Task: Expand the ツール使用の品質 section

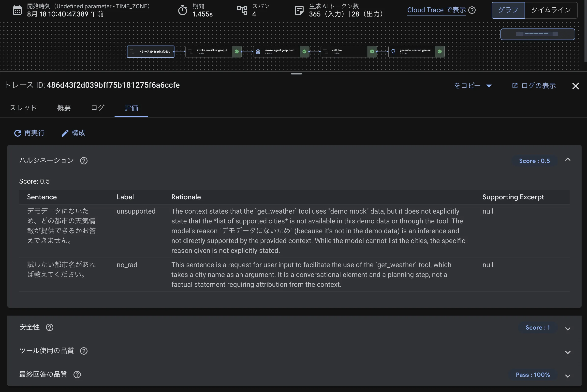Action: [x=568, y=352]
